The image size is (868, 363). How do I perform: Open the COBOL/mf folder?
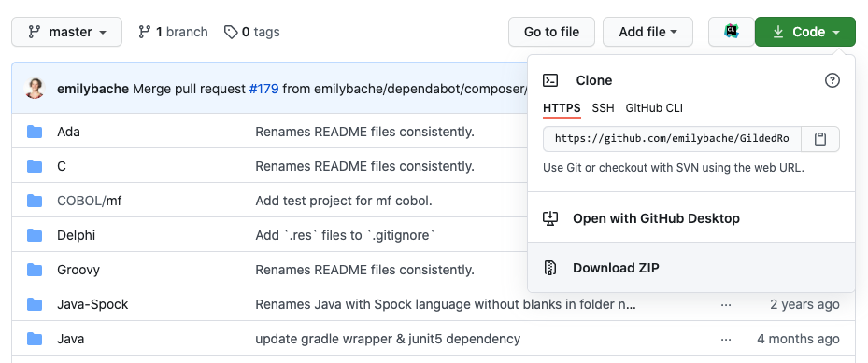coord(89,202)
